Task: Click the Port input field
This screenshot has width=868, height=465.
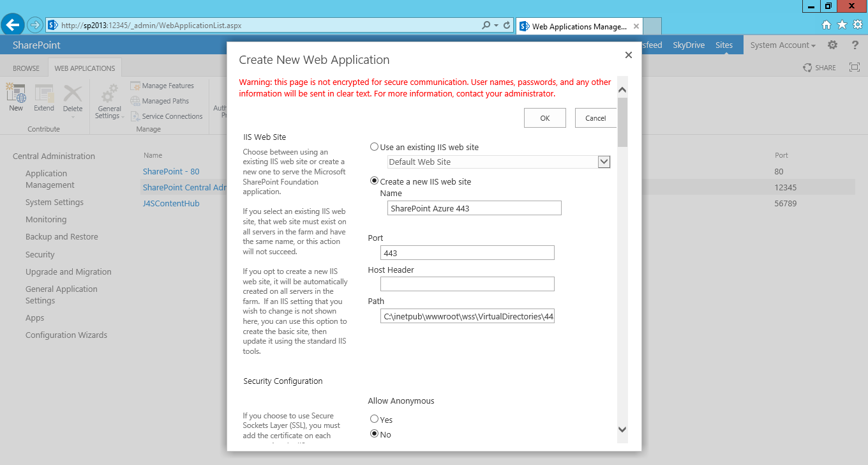Action: (x=467, y=253)
